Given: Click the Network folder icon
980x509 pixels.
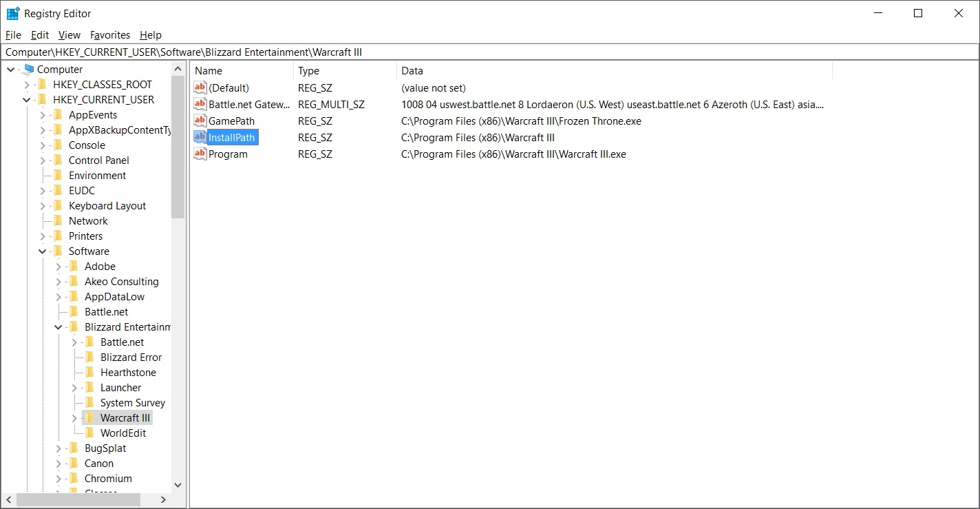Looking at the screenshot, I should pos(58,220).
